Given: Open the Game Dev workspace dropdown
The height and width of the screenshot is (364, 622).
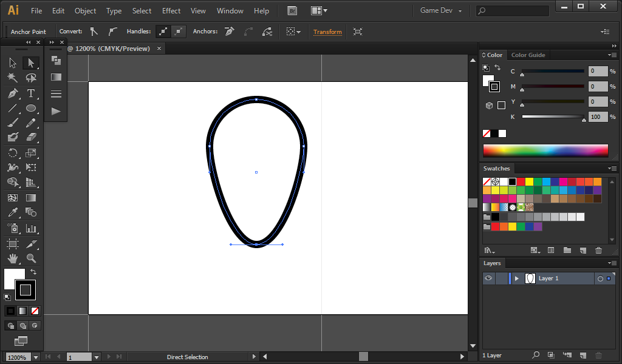Looking at the screenshot, I should click(x=441, y=11).
